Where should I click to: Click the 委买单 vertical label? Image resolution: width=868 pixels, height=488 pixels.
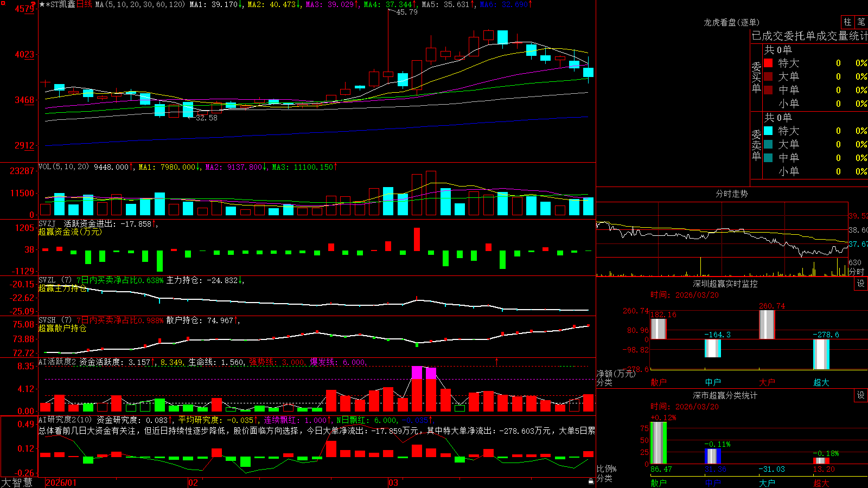click(x=756, y=77)
